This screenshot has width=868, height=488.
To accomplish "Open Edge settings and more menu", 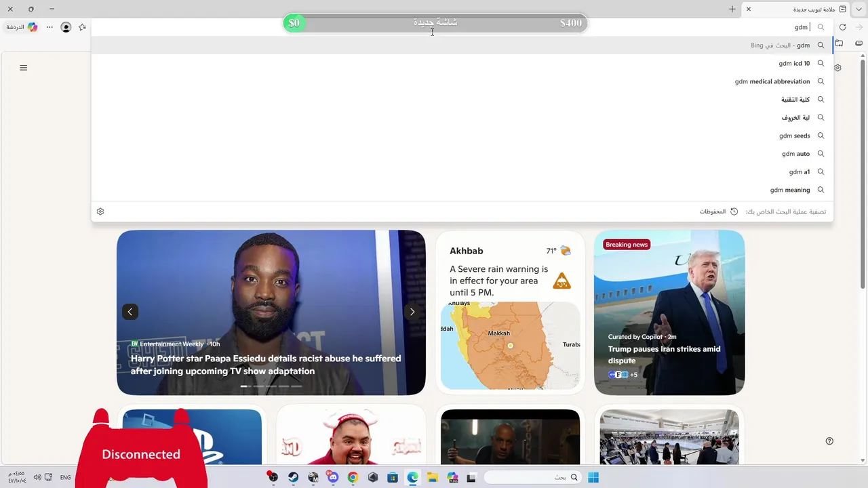I will coord(50,27).
